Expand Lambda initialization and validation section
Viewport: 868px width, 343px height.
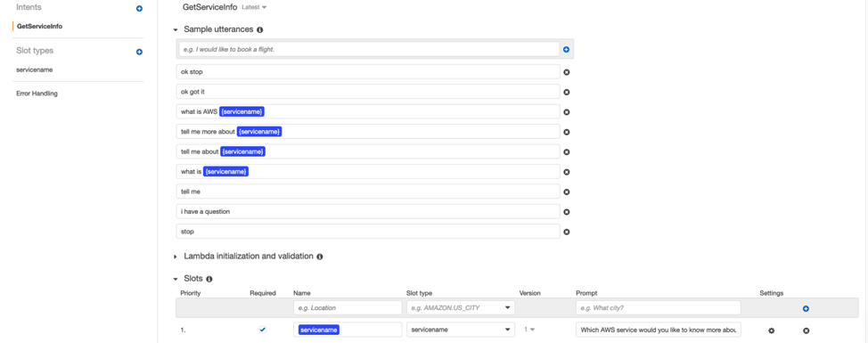click(x=176, y=257)
